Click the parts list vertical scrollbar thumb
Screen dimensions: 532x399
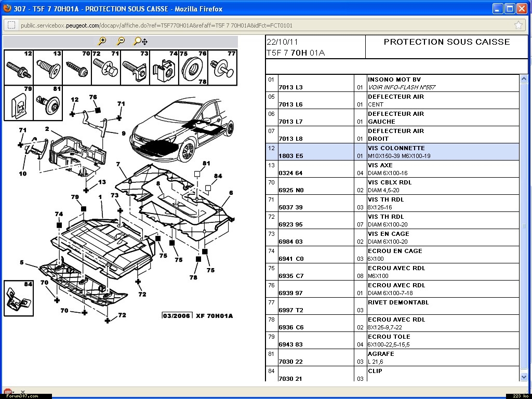point(524,227)
